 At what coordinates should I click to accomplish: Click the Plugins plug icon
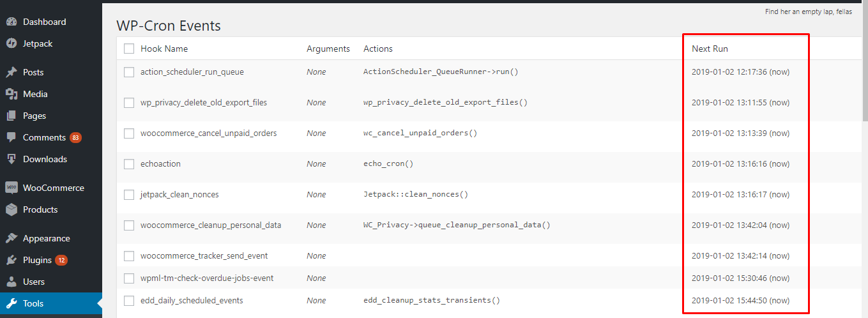(x=11, y=260)
